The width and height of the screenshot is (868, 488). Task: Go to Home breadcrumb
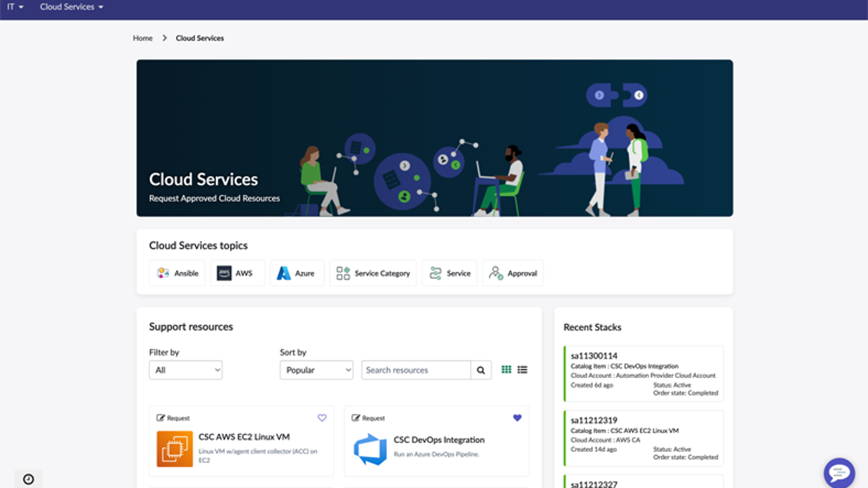[143, 38]
